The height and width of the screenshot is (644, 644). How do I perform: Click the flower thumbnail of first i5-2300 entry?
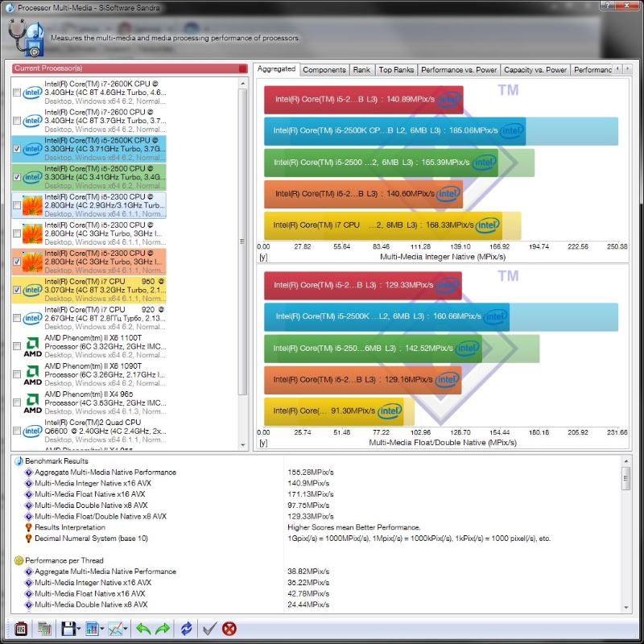[x=32, y=205]
